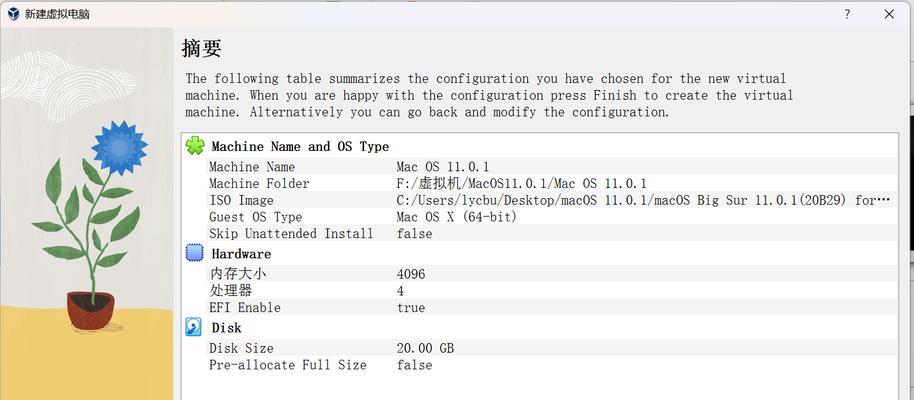Click the true value for EFI Enable

pos(410,307)
